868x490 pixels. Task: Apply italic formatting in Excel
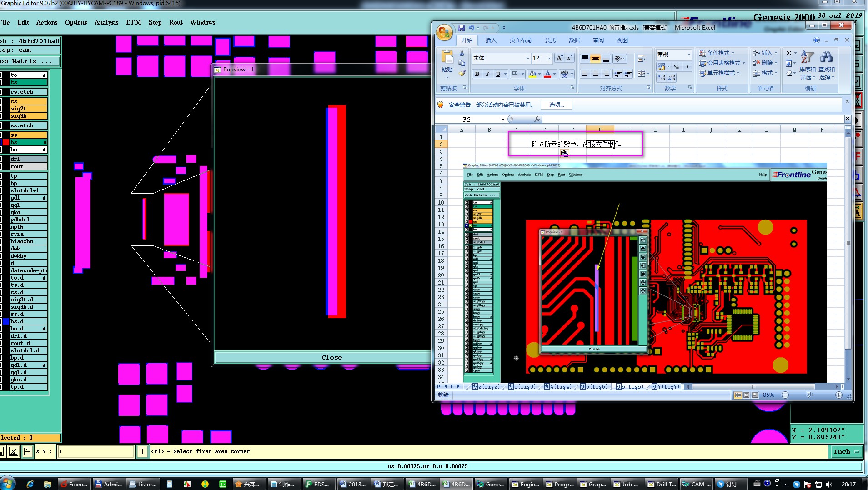click(487, 74)
